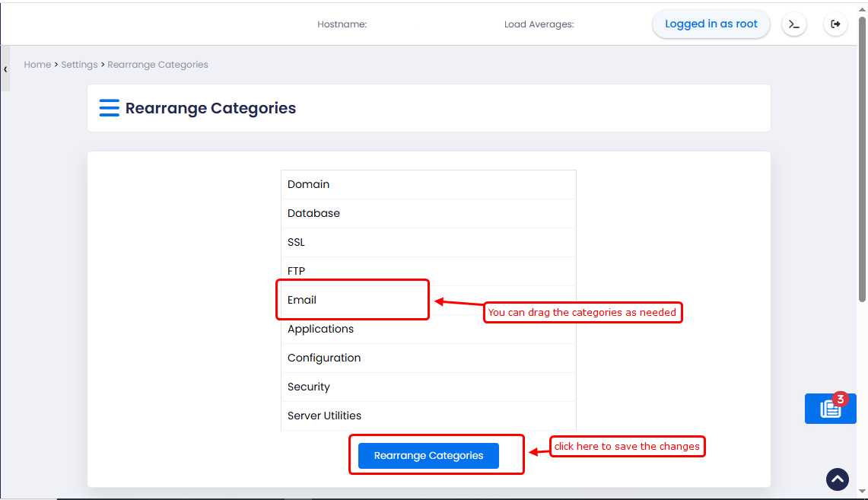Open Settings breadcrumb link
The height and width of the screenshot is (500, 868).
(x=79, y=64)
